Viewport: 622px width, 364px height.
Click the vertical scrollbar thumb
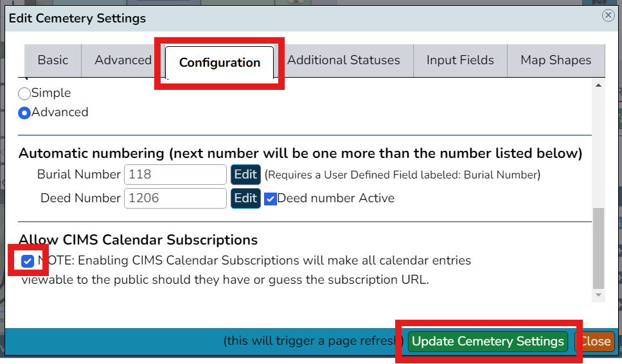[x=599, y=248]
